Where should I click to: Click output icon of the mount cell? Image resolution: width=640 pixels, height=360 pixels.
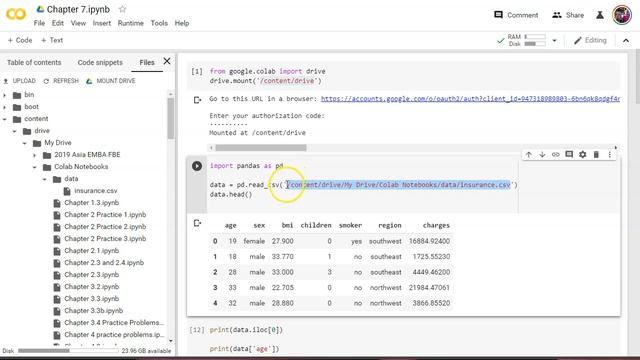coord(197,100)
